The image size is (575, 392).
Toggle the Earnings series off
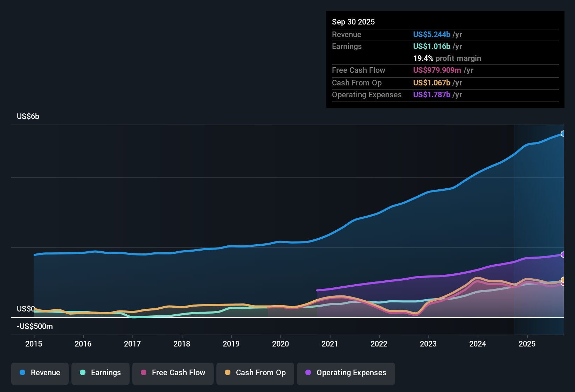pos(101,373)
